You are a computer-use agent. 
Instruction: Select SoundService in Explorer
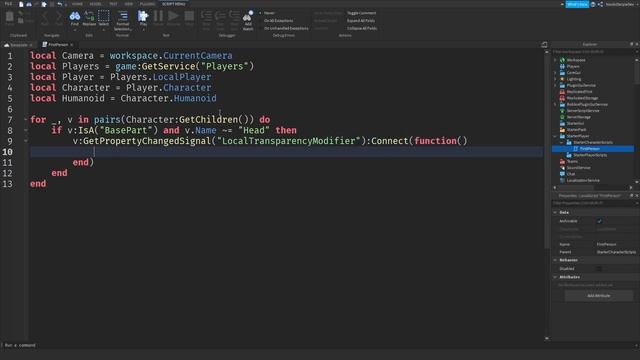578,167
